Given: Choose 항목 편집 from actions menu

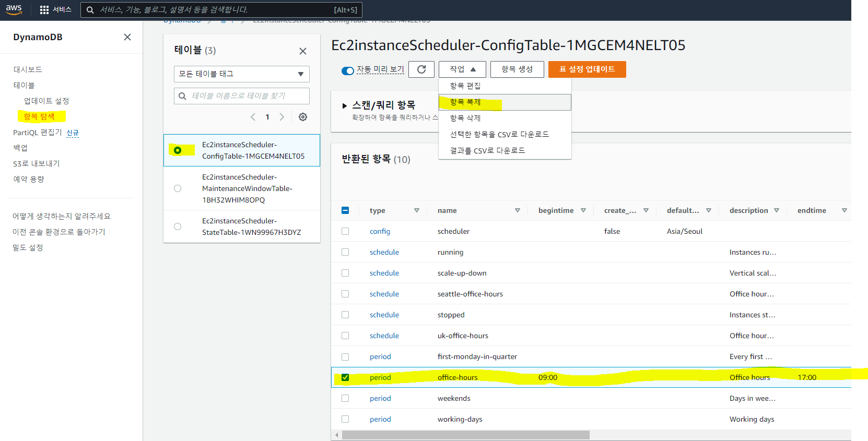Looking at the screenshot, I should pyautogui.click(x=505, y=86).
